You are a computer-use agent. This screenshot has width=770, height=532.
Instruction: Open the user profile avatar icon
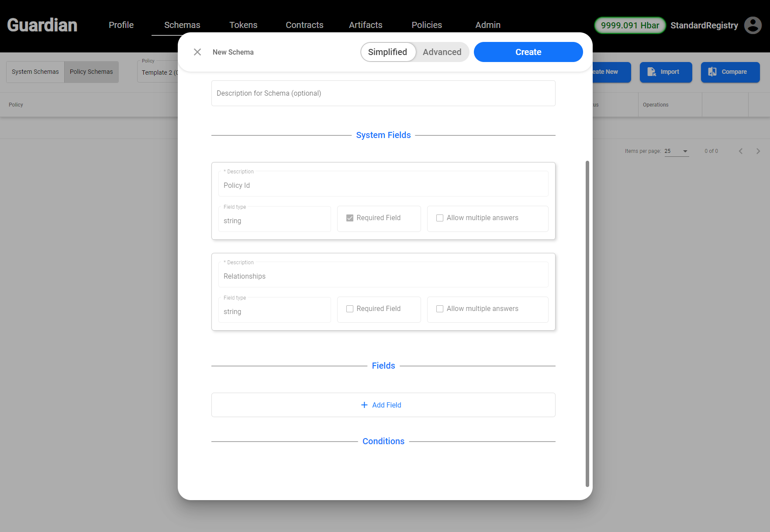tap(753, 25)
